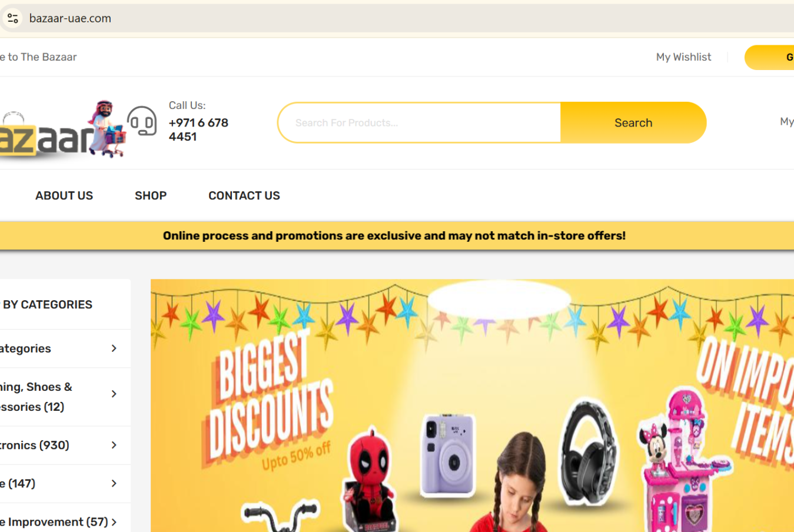Expand the Home Improvement (57) chevron

(114, 522)
